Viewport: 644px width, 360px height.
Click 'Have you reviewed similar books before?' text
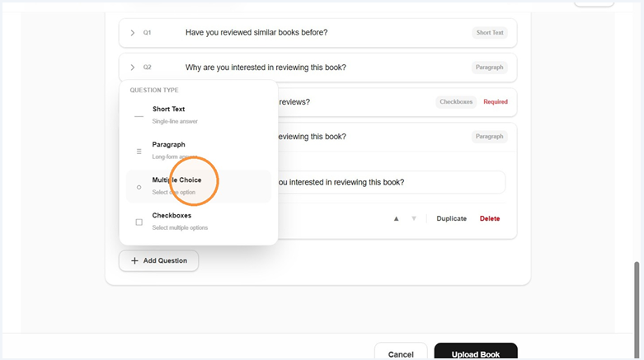coord(256,32)
